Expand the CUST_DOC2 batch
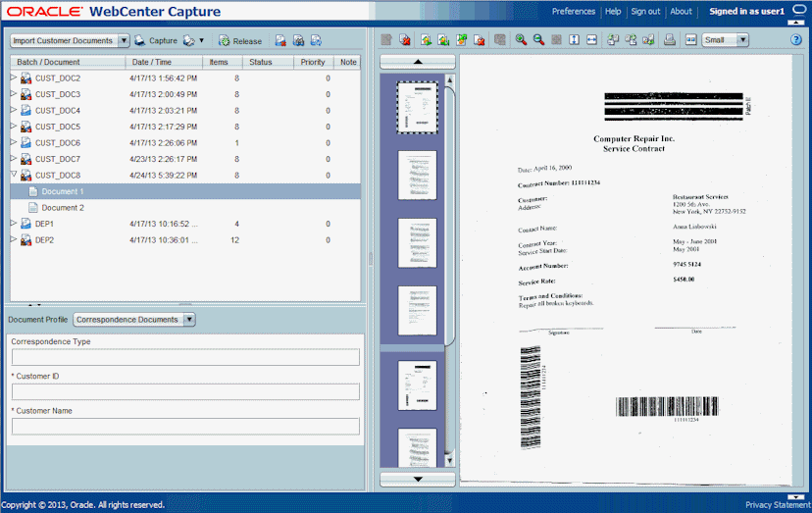Viewport: 812px width, 513px height. click(14, 77)
